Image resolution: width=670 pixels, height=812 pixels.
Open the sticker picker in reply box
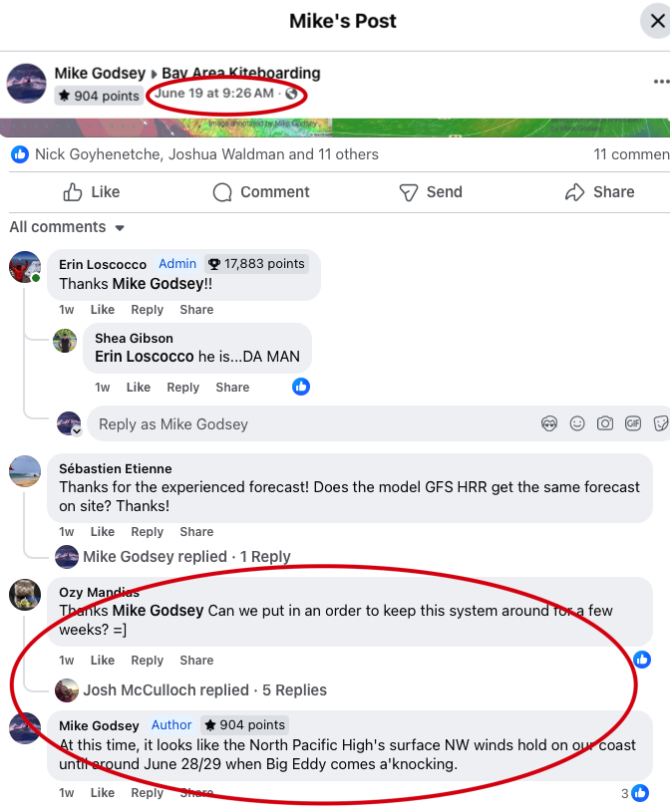[x=661, y=424]
